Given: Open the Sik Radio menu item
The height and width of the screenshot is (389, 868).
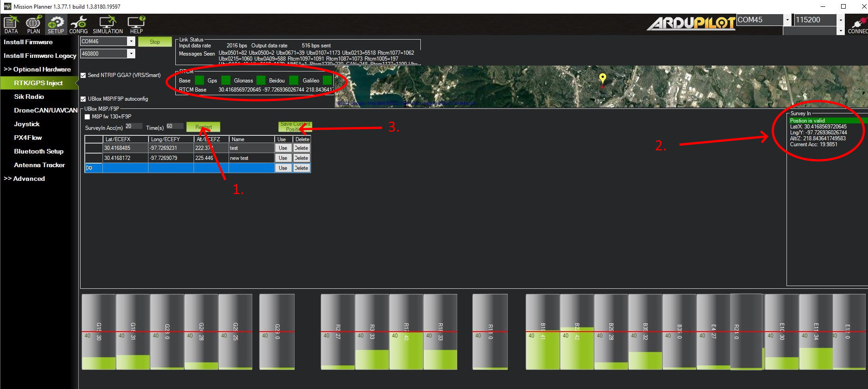Looking at the screenshot, I should (29, 97).
